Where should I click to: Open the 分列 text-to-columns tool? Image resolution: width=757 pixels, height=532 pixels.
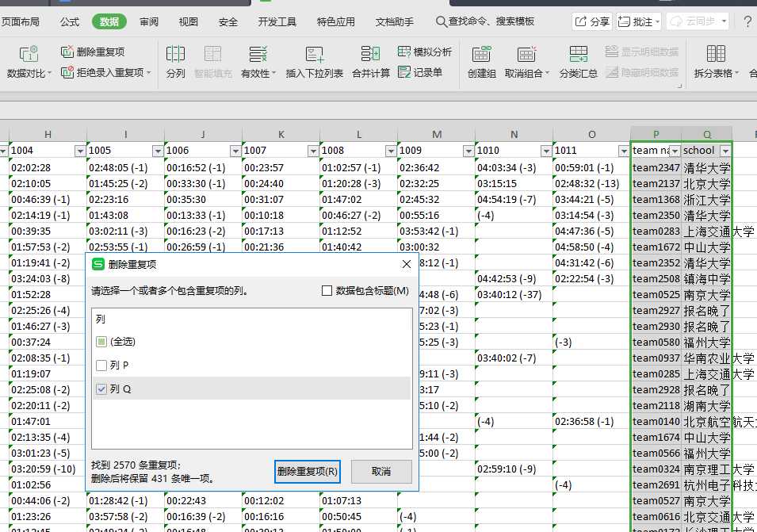[x=175, y=62]
